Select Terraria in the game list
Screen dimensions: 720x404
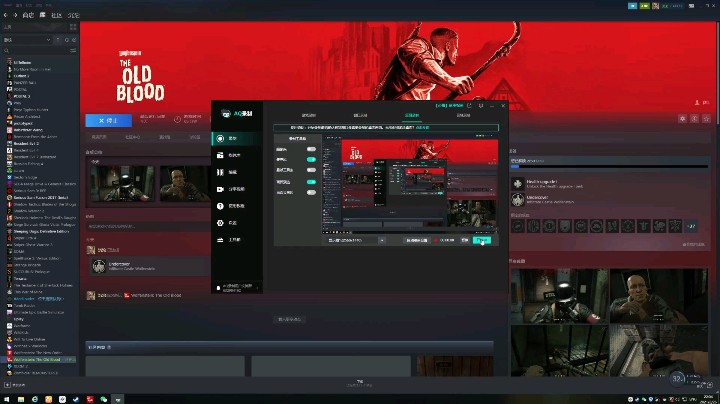[x=20, y=279]
